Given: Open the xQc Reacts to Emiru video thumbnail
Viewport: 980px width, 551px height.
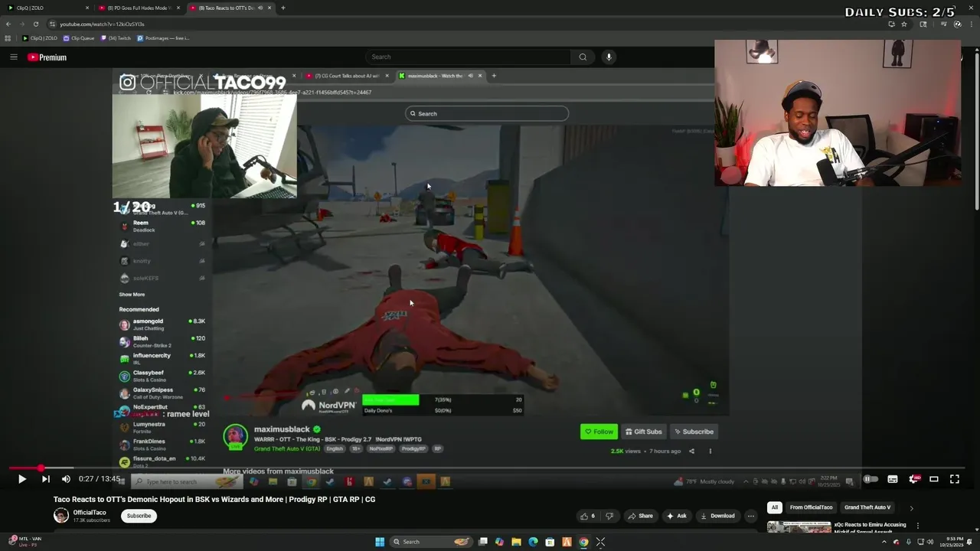Looking at the screenshot, I should (x=799, y=527).
